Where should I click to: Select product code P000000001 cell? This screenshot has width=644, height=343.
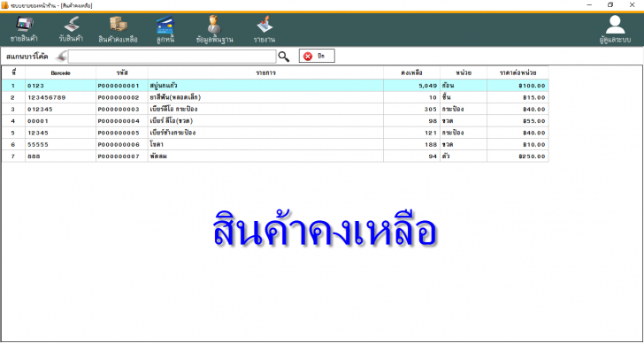point(122,86)
